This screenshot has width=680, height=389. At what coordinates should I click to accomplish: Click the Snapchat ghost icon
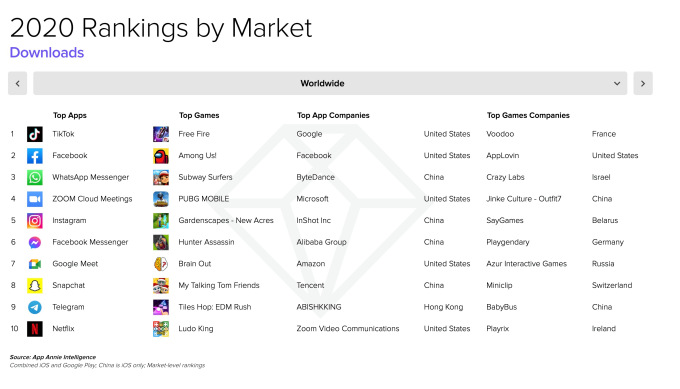click(x=35, y=286)
